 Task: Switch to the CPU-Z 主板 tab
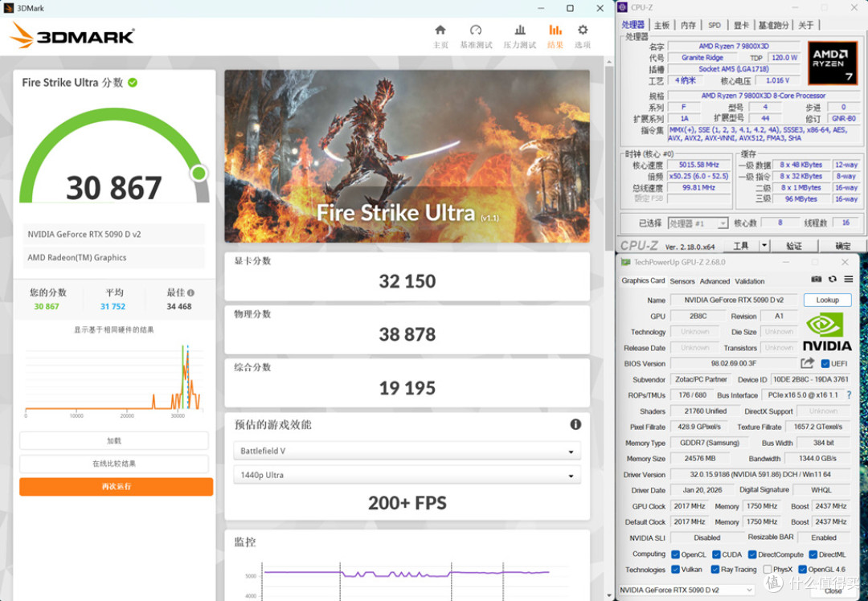coord(661,25)
